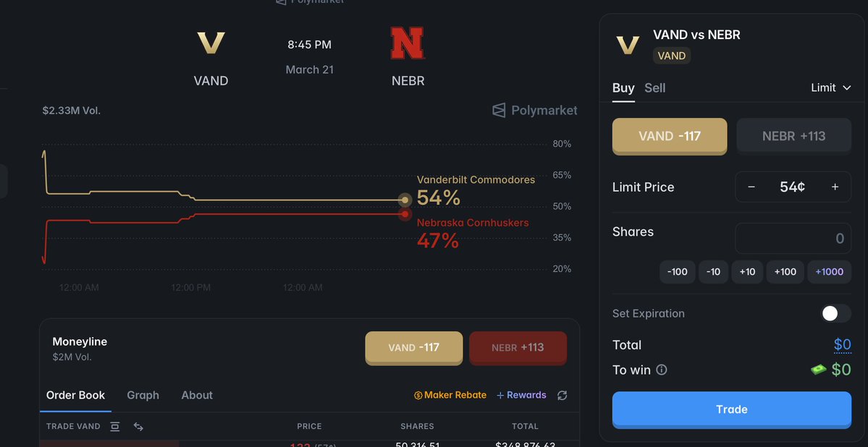
Task: Click the Vanderbilt 54% chart endpoint marker
Action: (x=405, y=200)
